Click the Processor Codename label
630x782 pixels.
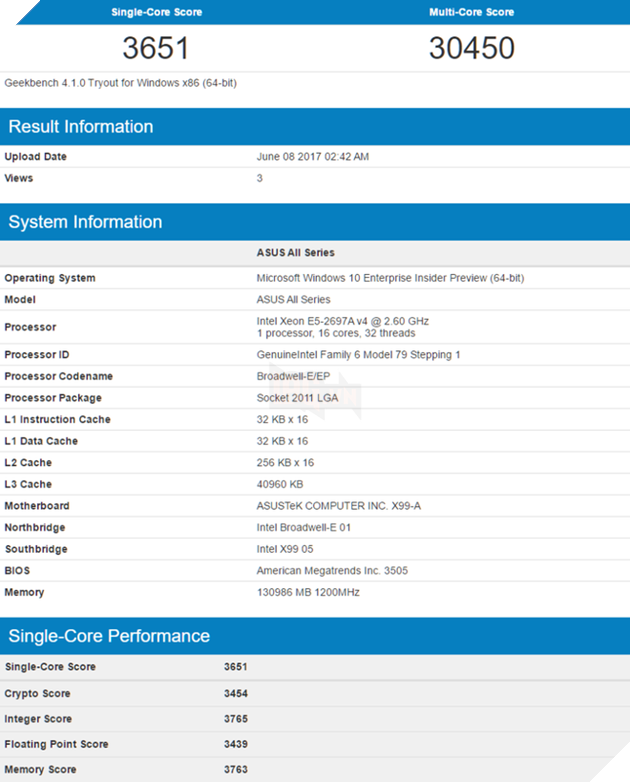58,376
